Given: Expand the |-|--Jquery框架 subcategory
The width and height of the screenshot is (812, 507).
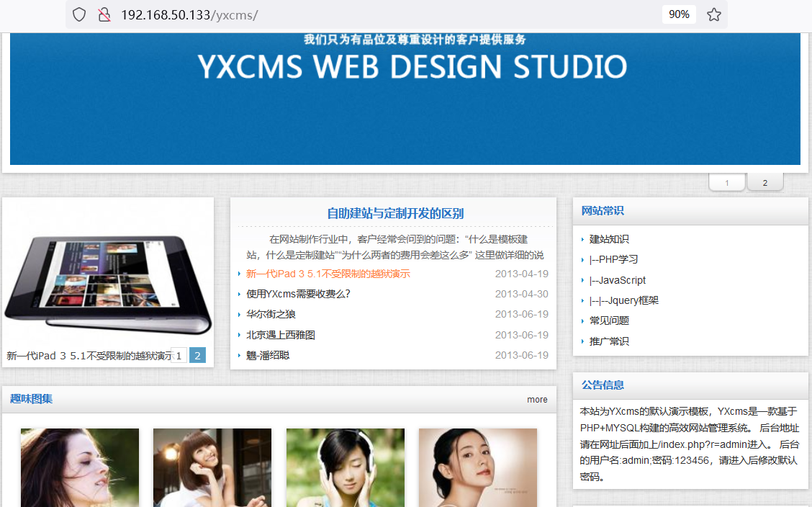Looking at the screenshot, I should (x=622, y=300).
